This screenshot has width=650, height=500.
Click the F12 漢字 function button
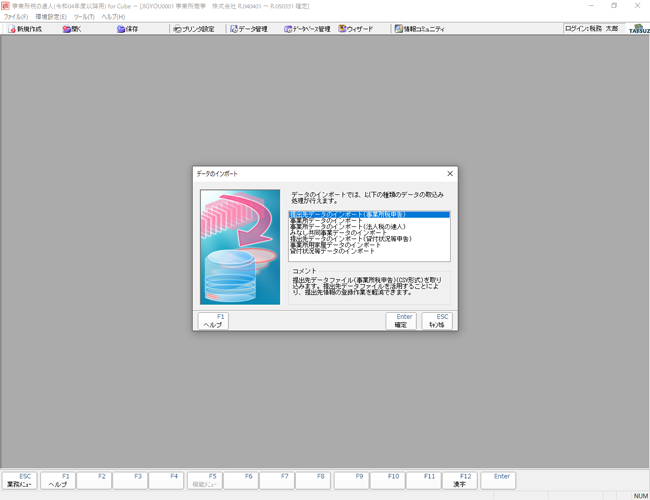[459, 481]
